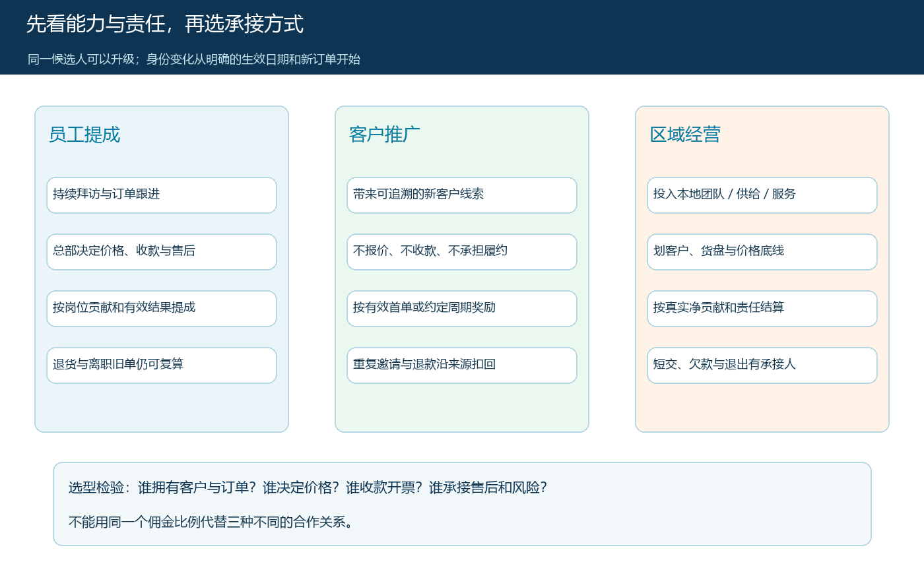The width and height of the screenshot is (924, 564).
Task: Select the 总部决定价格、收款与售后 item
Action: (x=162, y=252)
